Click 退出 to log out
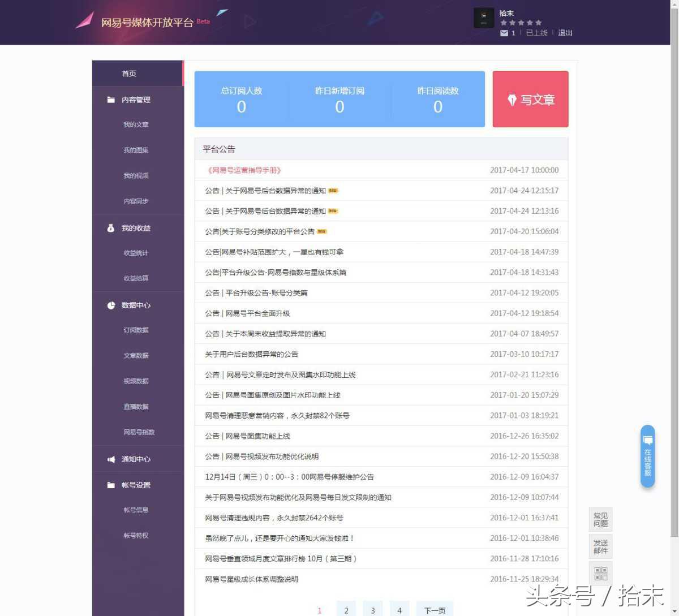 click(x=565, y=33)
